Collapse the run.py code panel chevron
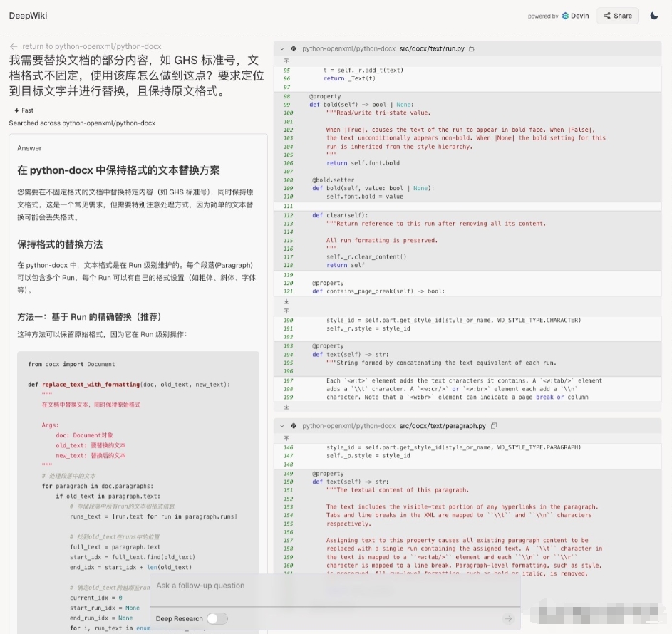 pyautogui.click(x=282, y=49)
